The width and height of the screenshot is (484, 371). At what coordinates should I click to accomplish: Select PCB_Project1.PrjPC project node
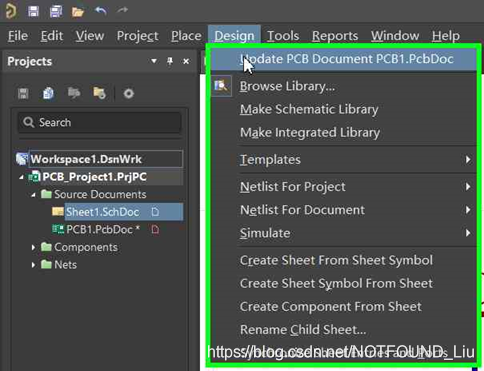point(94,177)
